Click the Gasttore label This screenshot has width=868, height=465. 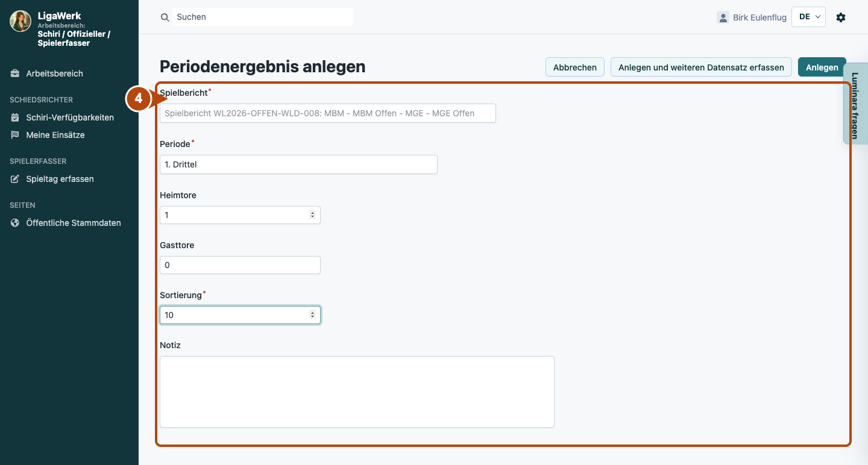pyautogui.click(x=177, y=245)
